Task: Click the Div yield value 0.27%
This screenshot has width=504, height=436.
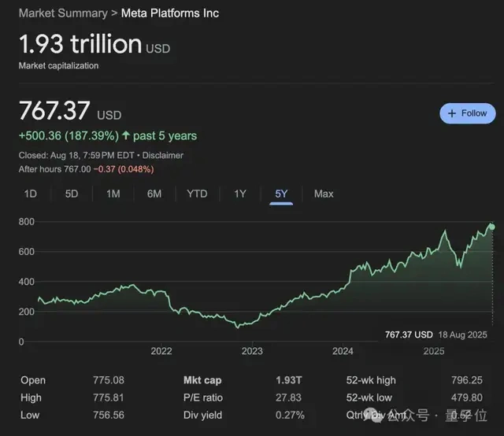Action: click(290, 415)
